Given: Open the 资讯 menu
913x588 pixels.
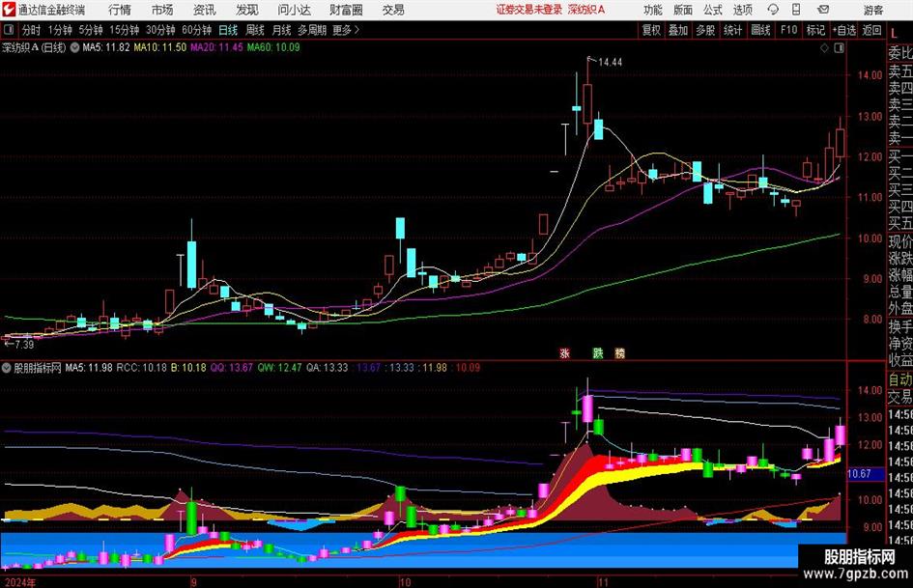Looking at the screenshot, I should click(x=205, y=10).
